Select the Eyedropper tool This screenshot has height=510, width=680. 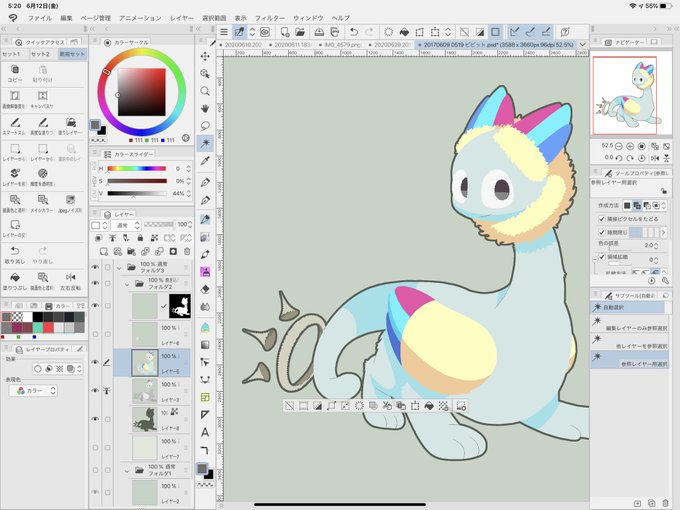[205, 161]
